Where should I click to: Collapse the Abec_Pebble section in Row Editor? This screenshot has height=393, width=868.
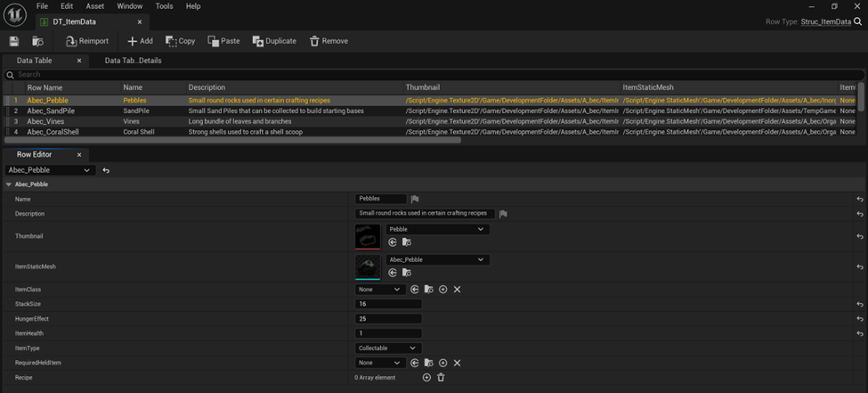click(9, 184)
